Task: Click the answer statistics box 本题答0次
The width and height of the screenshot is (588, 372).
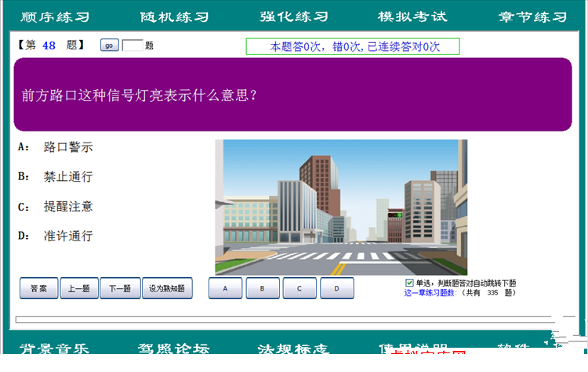Action: [x=353, y=46]
